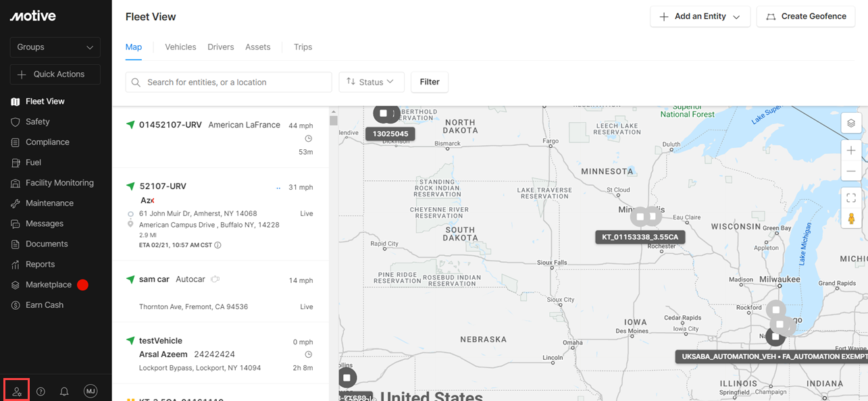Zoom in on the map
Image resolution: width=868 pixels, height=401 pixels.
tap(851, 151)
